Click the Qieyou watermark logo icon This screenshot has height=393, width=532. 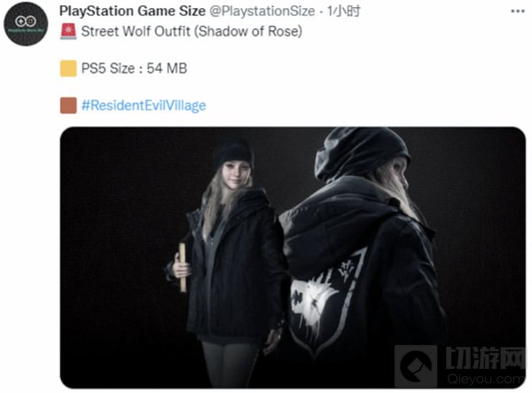[416, 365]
